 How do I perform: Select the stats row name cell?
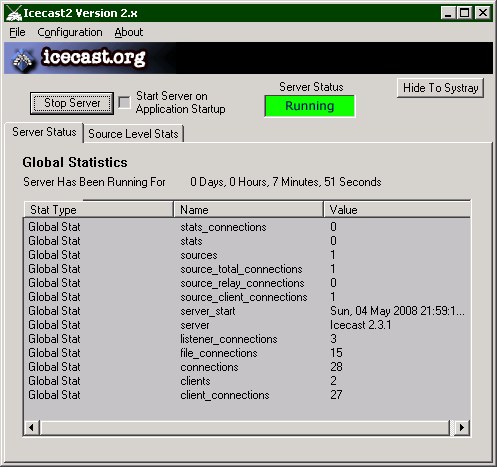(x=191, y=241)
